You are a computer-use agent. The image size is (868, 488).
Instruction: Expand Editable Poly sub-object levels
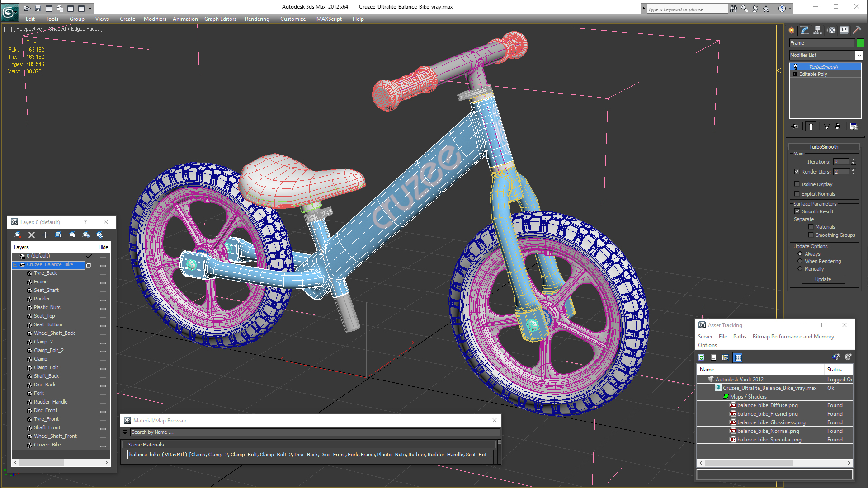[x=794, y=74]
